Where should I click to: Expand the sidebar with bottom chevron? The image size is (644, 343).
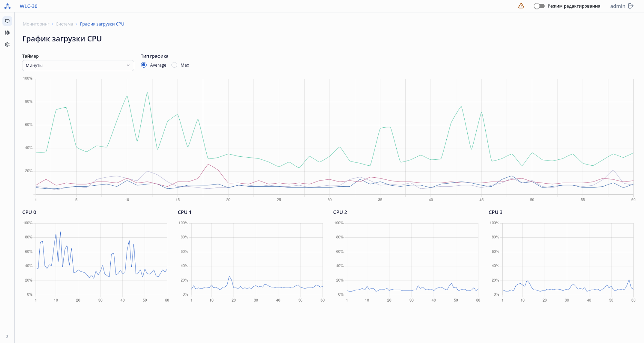point(7,336)
